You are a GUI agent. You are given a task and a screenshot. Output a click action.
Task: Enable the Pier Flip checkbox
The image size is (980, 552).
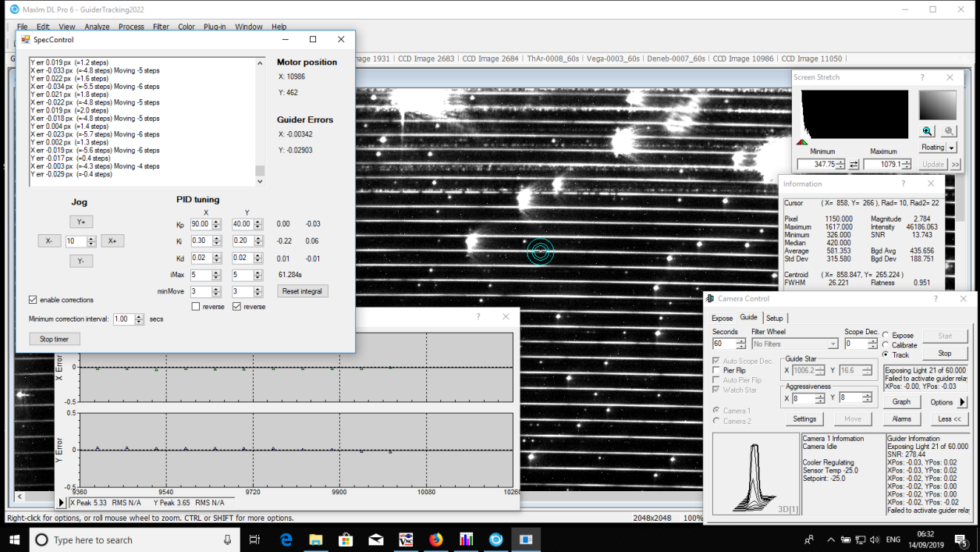point(717,371)
